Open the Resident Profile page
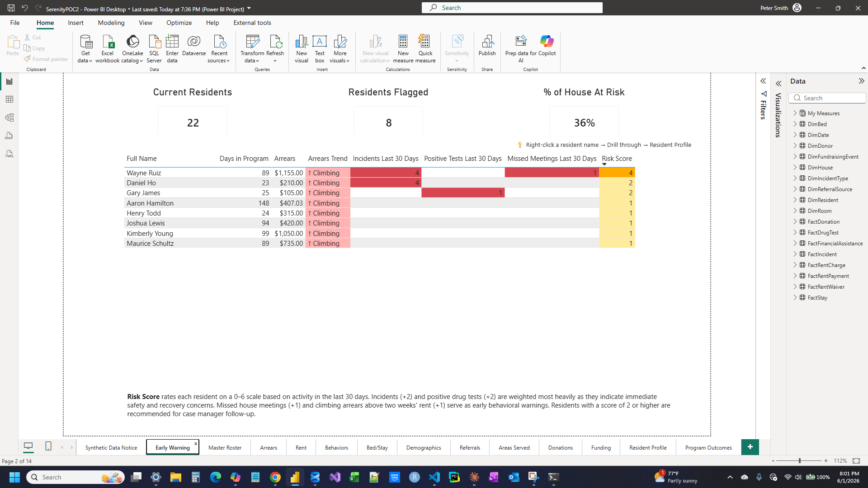Viewport: 868px width, 488px height. pos(648,447)
